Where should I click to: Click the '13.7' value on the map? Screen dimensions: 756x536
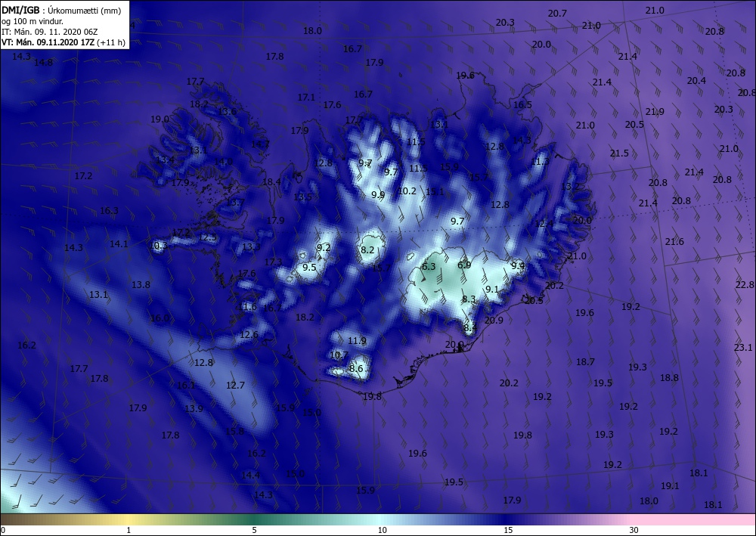tap(235, 203)
